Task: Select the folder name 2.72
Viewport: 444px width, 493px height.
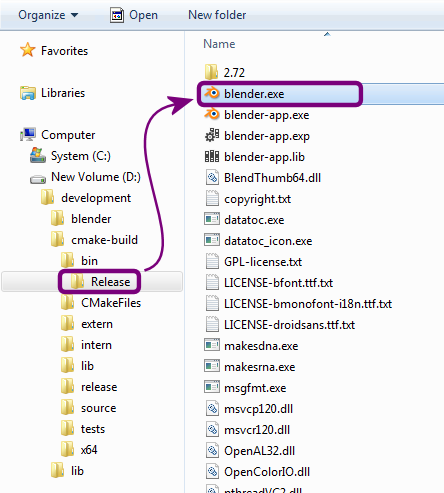Action: [x=234, y=73]
